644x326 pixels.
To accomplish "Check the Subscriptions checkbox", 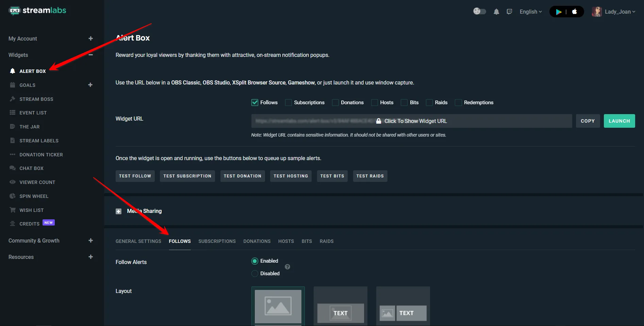I will (288, 103).
